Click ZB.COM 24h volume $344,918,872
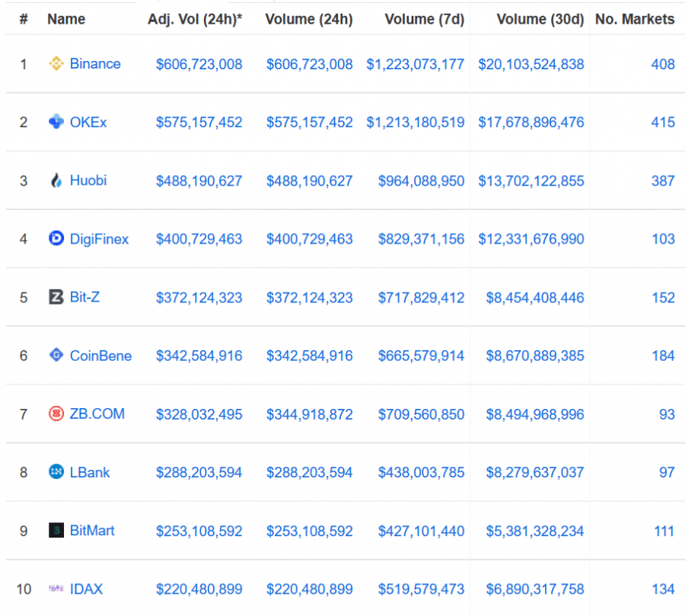Screen dimensions: 685x616 [x=309, y=414]
